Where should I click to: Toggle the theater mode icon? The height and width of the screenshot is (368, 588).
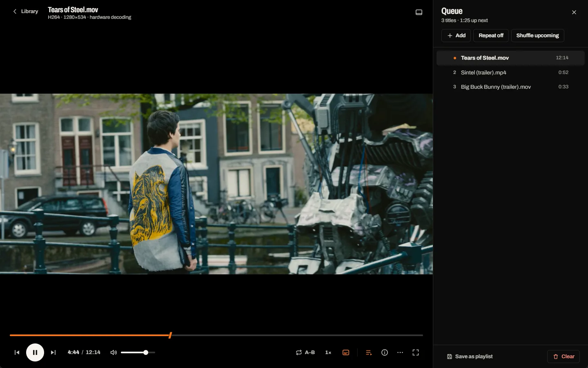tap(419, 12)
